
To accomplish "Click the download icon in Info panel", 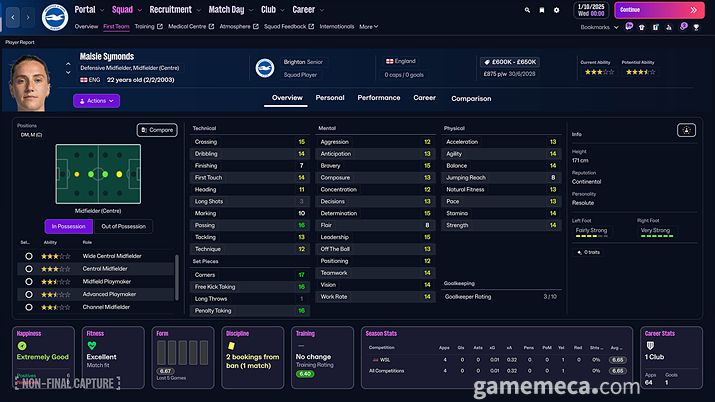I will tap(686, 130).
